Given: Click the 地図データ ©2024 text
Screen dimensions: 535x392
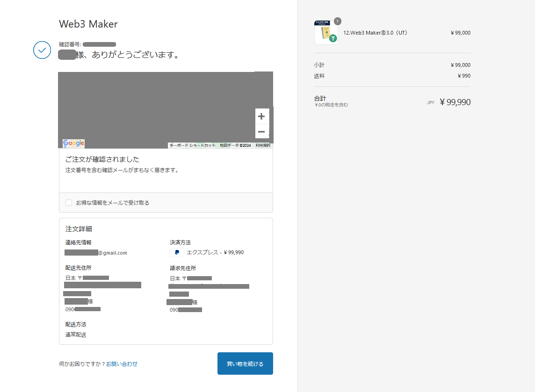Looking at the screenshot, I should (x=235, y=145).
